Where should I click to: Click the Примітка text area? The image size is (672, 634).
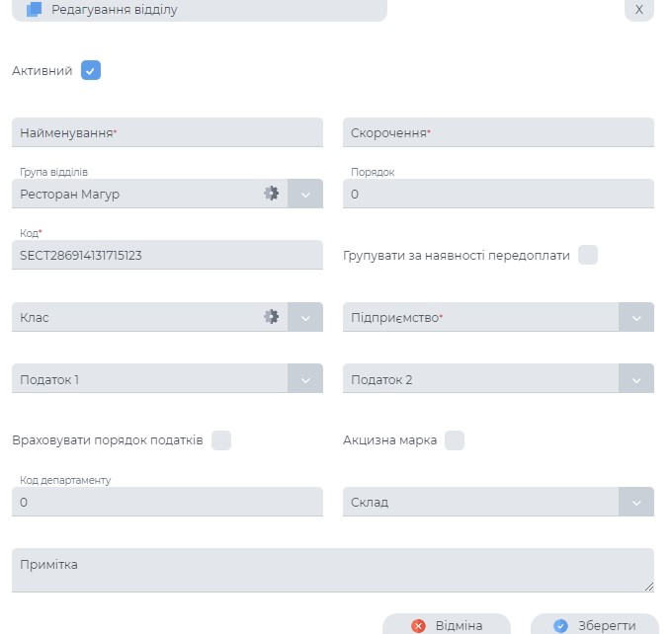tap(332, 570)
